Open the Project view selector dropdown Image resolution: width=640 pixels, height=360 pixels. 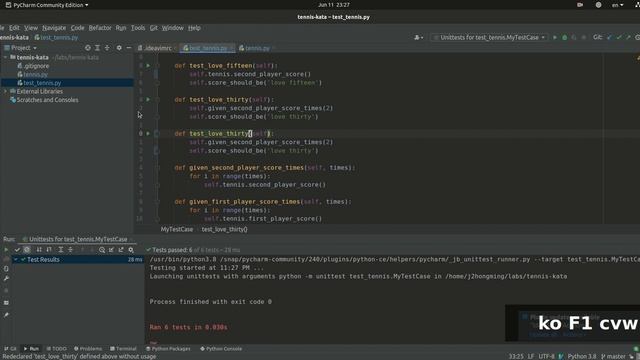pos(20,48)
